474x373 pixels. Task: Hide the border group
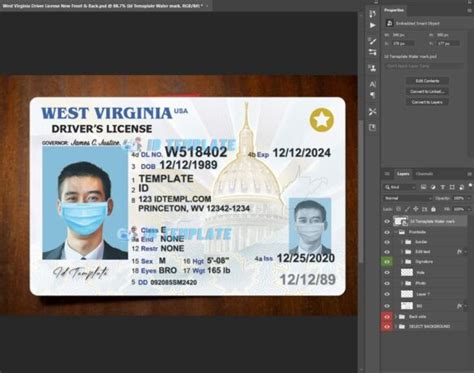pyautogui.click(x=387, y=242)
